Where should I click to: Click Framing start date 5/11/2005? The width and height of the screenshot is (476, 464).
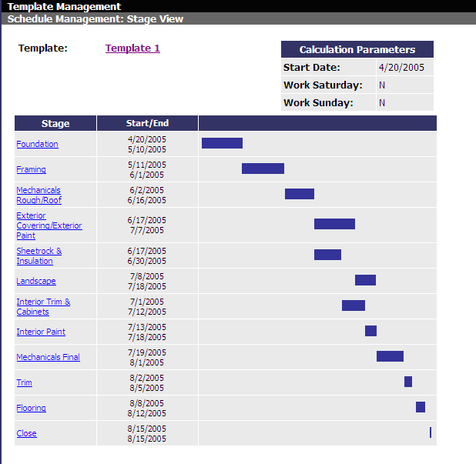point(147,165)
